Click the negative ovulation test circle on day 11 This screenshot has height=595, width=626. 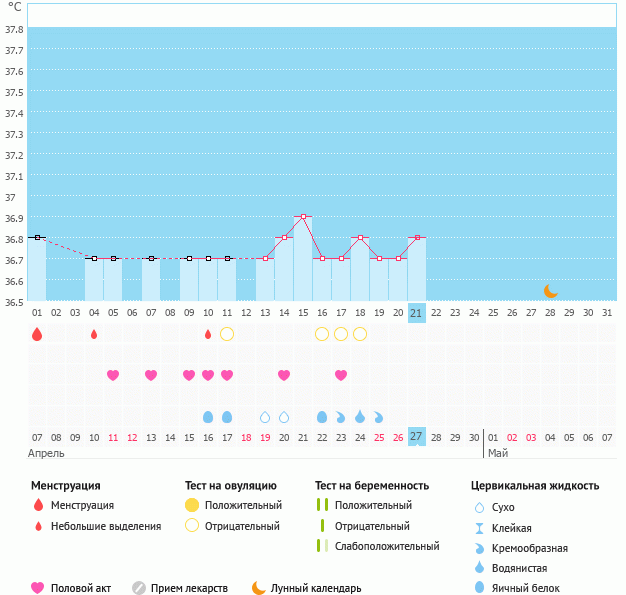click(227, 334)
